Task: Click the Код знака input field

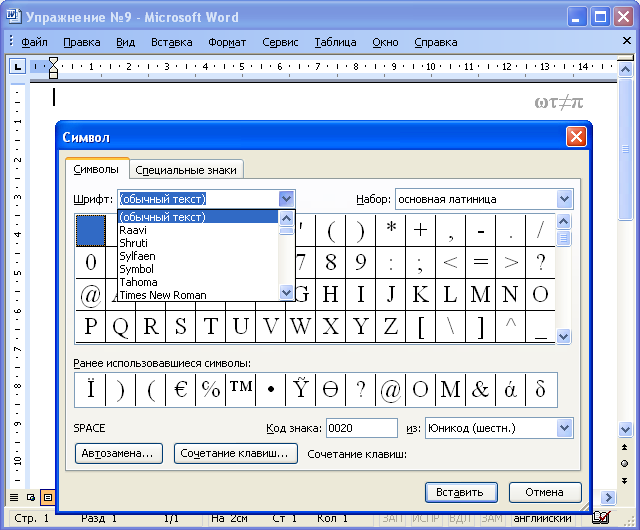Action: (362, 428)
